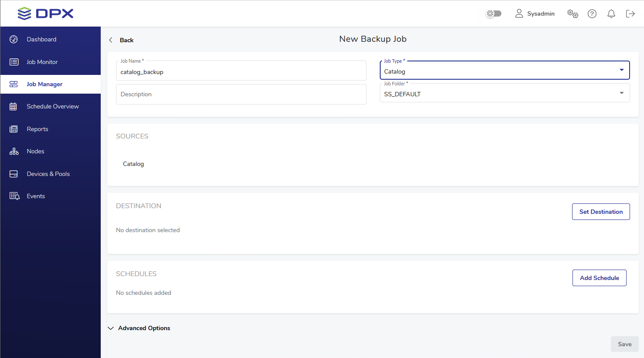Navigate to Nodes in the sidebar
Viewport: 644px width, 358px height.
[x=35, y=151]
